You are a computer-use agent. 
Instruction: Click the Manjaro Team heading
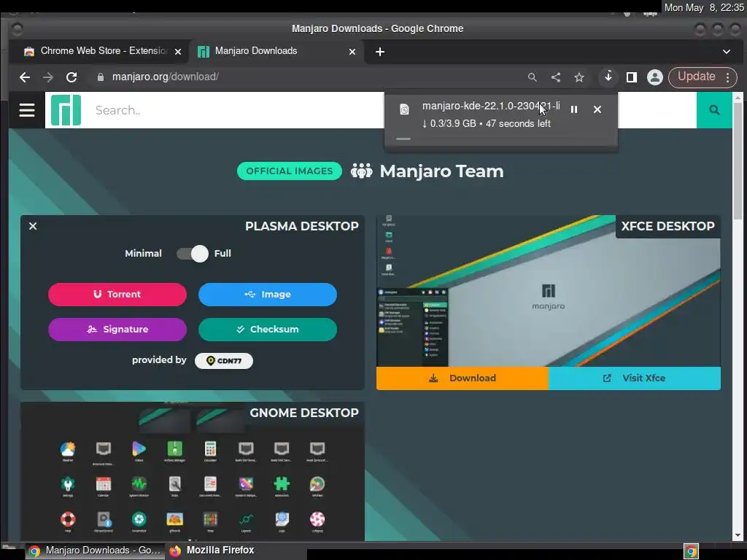coord(441,171)
